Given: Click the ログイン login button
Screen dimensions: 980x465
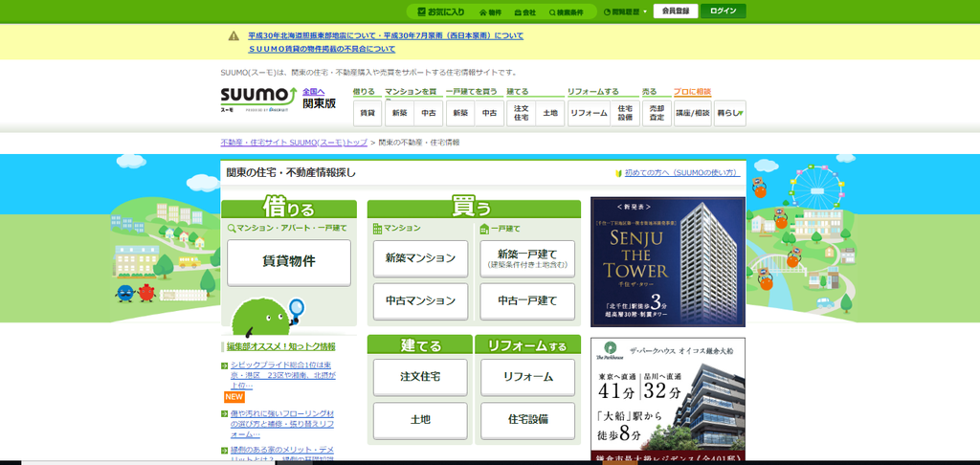Looking at the screenshot, I should coord(724,11).
